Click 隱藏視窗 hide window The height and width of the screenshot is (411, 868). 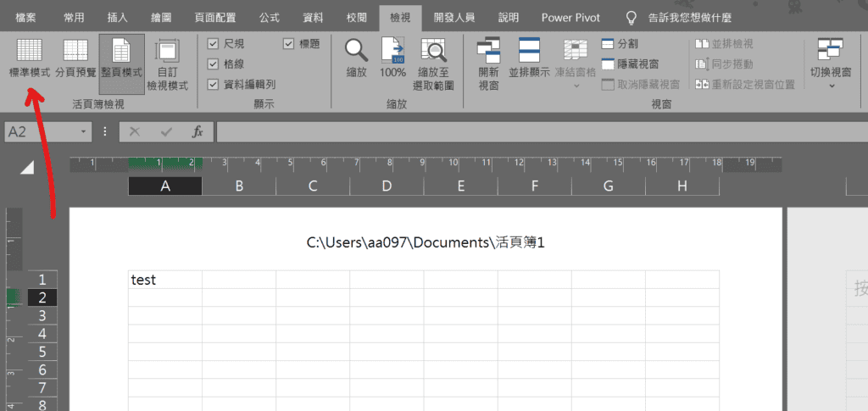tap(630, 64)
